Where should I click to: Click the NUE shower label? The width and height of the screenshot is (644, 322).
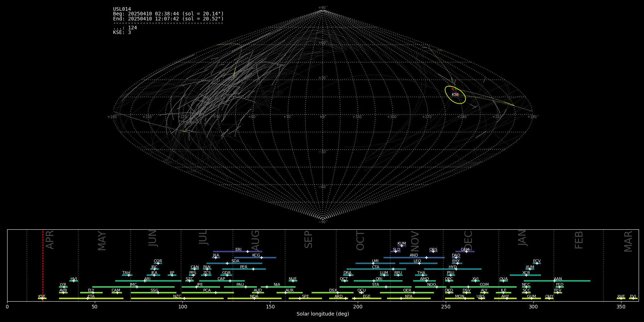293,279
